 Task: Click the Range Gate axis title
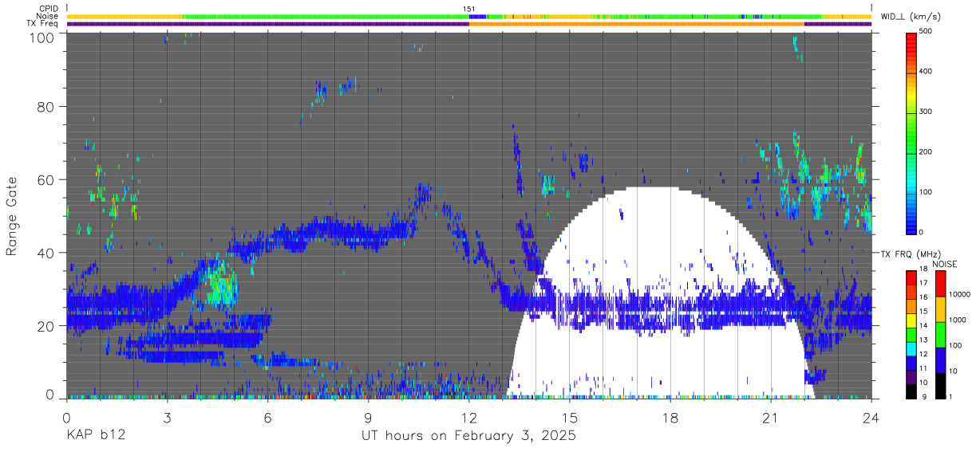coord(12,214)
